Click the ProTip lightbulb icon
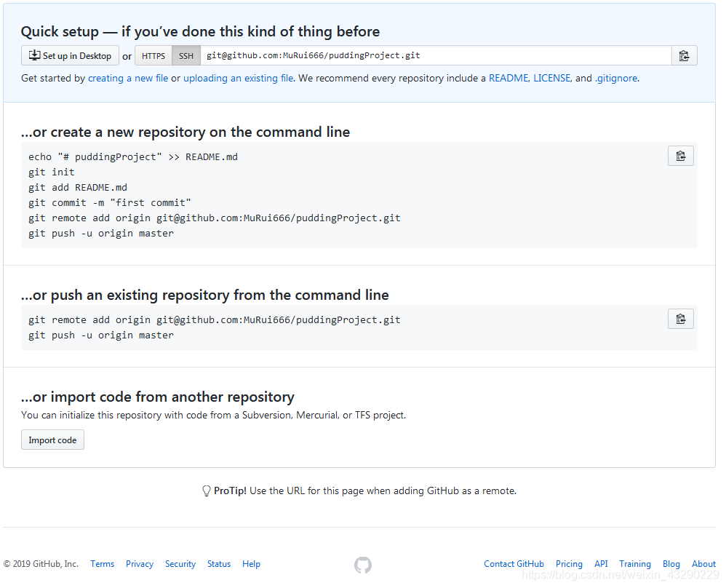This screenshot has height=588, width=726. (x=207, y=490)
